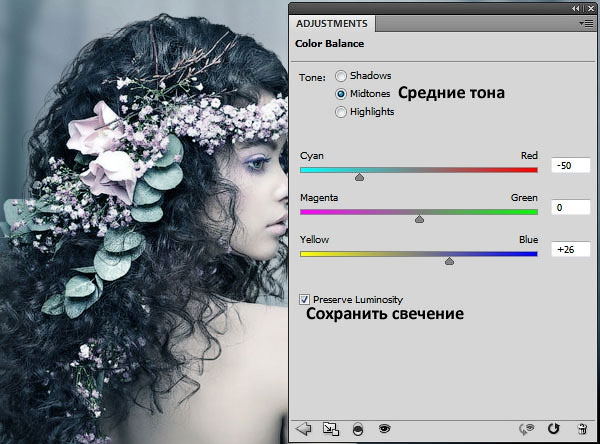Viewport: 600px width, 444px height.
Task: Collapse panel with double-arrow icon
Action: pyautogui.click(x=576, y=8)
